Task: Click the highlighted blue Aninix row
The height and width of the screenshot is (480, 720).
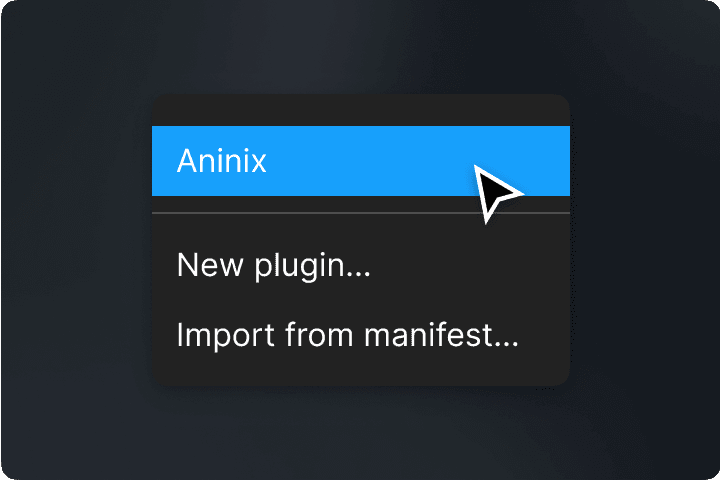Action: 360,161
